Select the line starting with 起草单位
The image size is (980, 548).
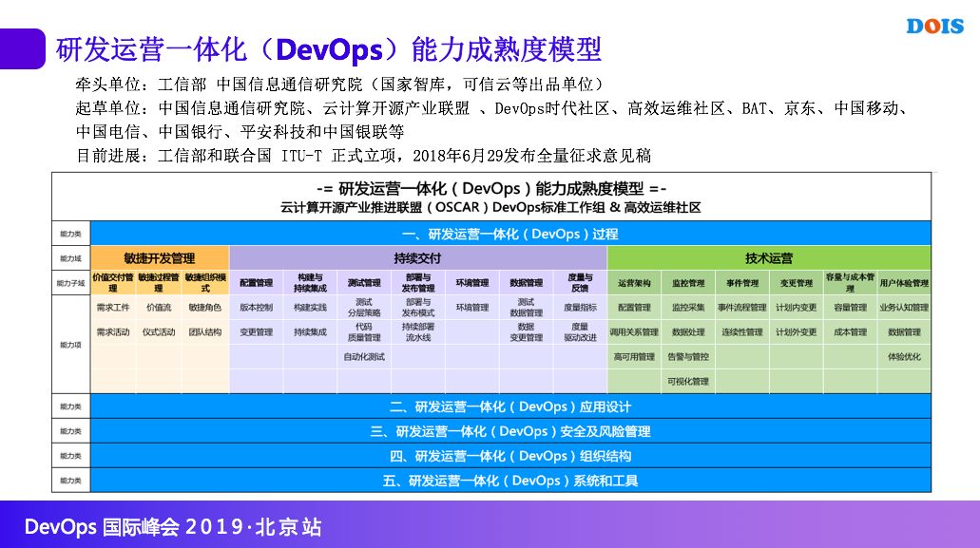pyautogui.click(x=491, y=108)
